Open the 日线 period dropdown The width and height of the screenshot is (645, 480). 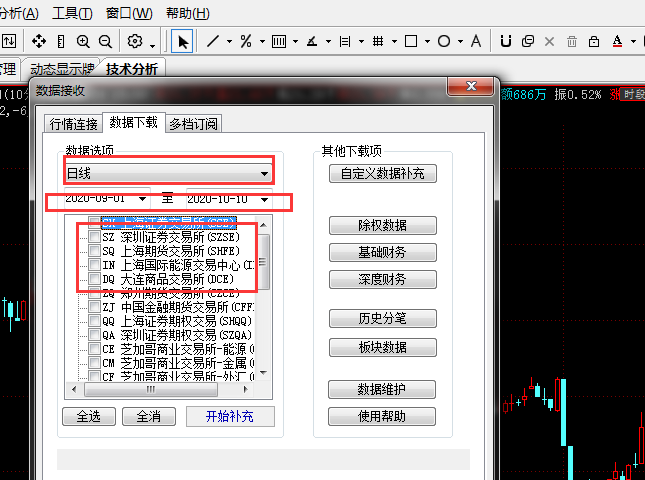point(264,174)
